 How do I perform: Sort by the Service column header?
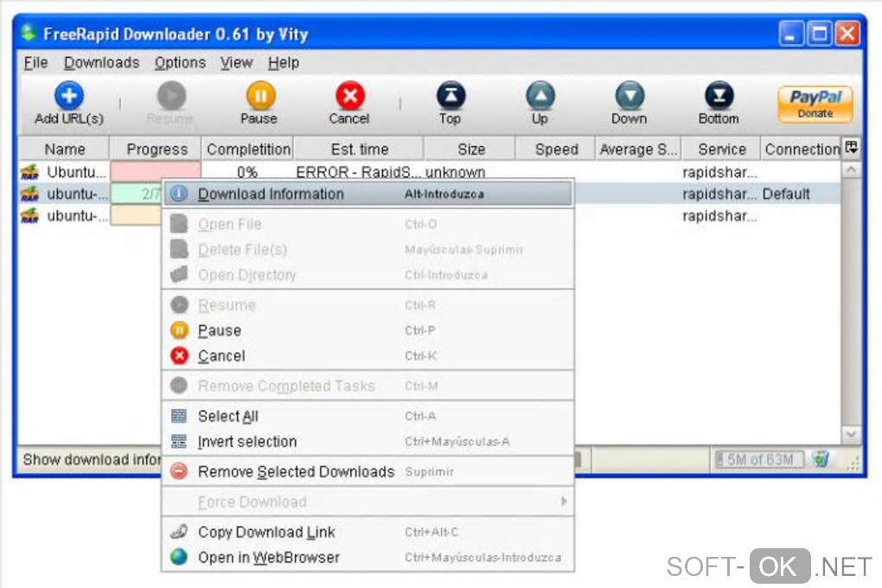click(x=721, y=149)
